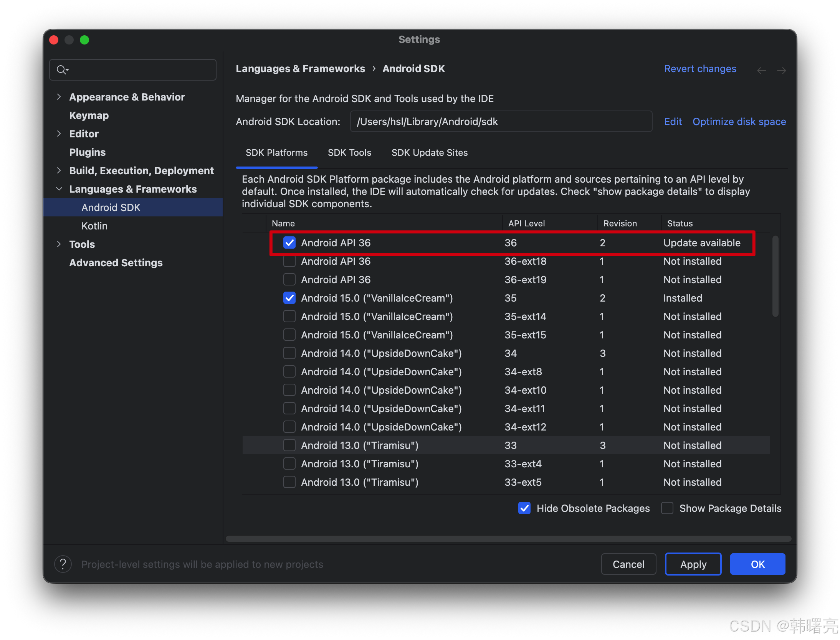The height and width of the screenshot is (640, 840).
Task: Expand Build, Execution, Deployment chevron
Action: pos(59,170)
